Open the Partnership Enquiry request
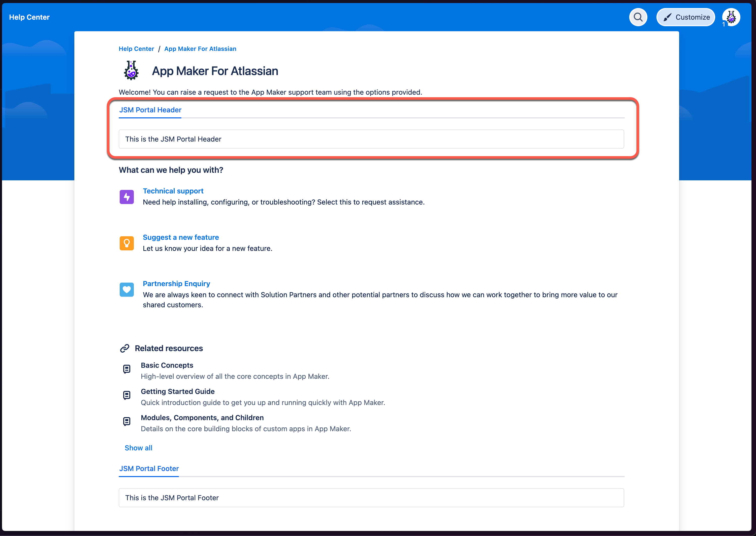 (176, 284)
